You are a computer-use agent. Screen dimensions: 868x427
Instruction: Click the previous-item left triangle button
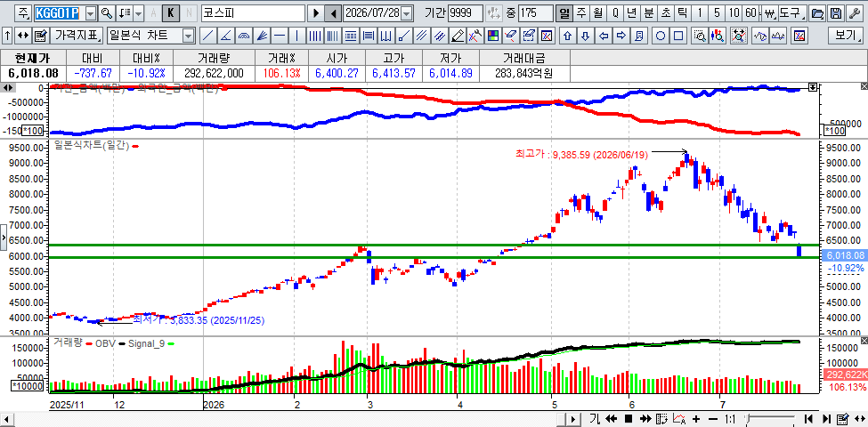(333, 13)
